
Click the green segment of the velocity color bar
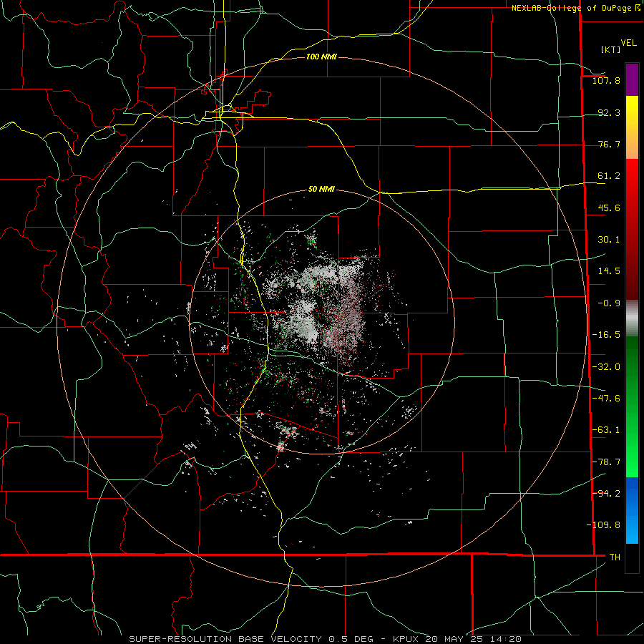tap(632, 406)
